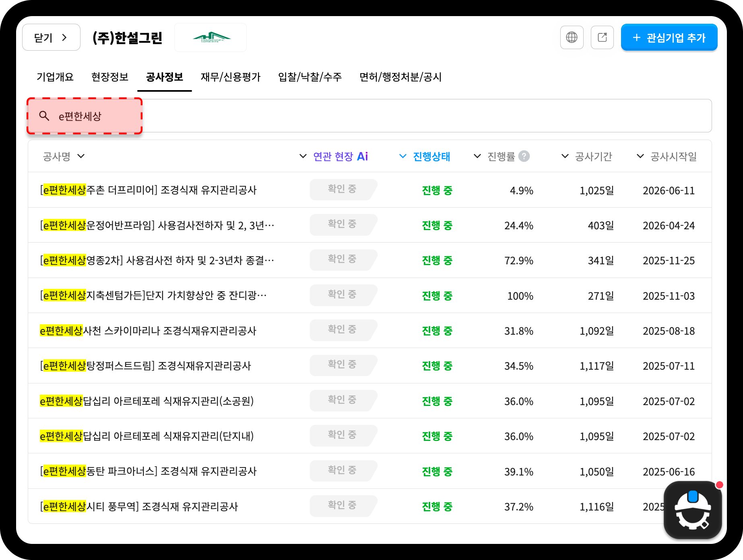
Task: Click the 2025-06-16 start date
Action: point(669,471)
